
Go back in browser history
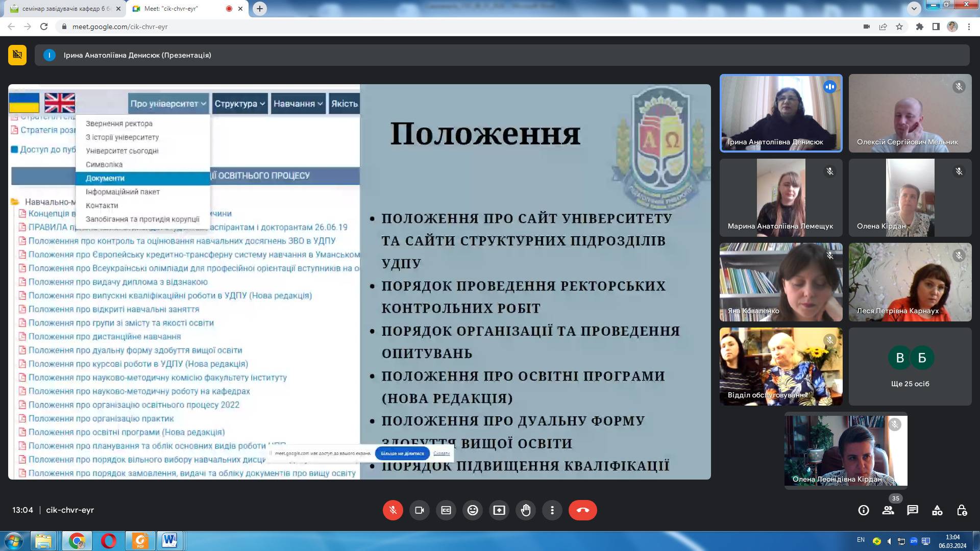coord(11,27)
